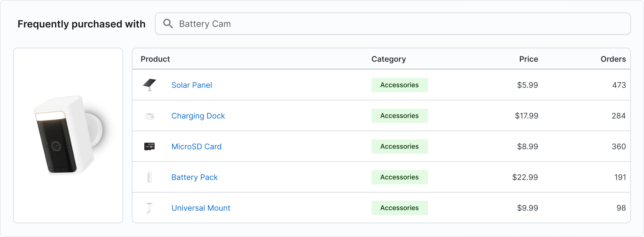Image resolution: width=644 pixels, height=237 pixels.
Task: Go to the MicroSD Card product page
Action: (196, 147)
